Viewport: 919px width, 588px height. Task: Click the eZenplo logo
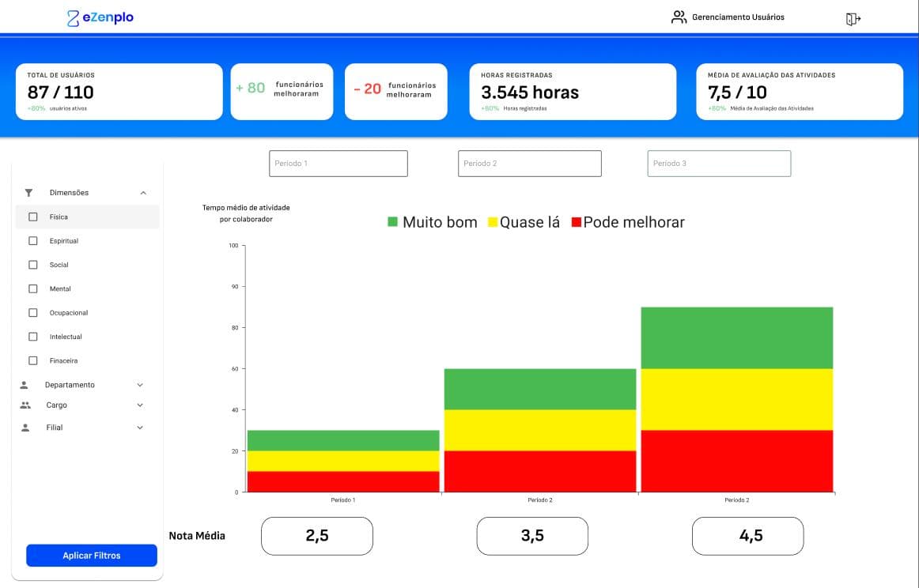(100, 17)
